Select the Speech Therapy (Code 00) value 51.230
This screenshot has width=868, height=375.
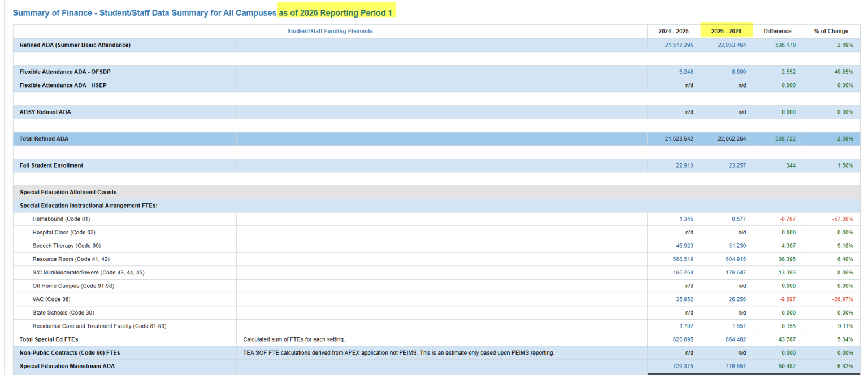(x=737, y=246)
